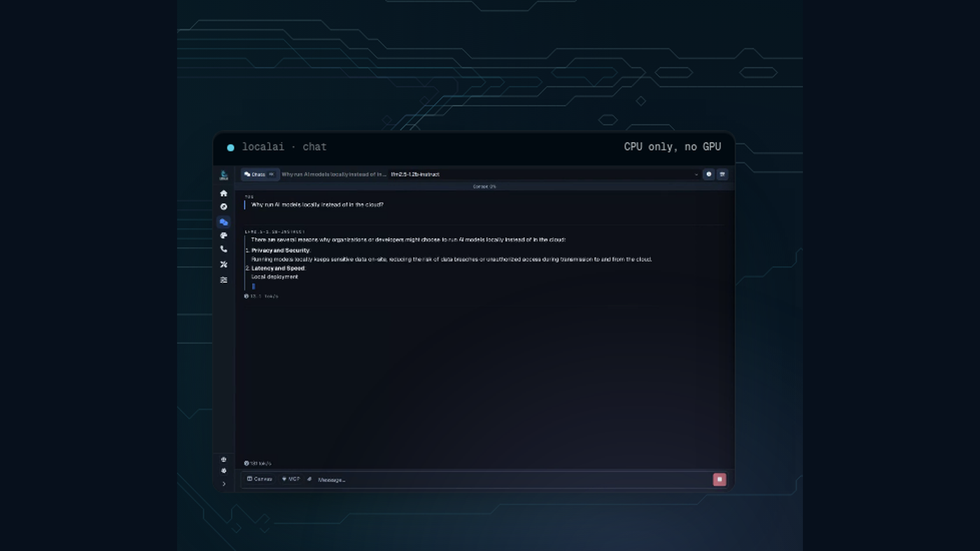Image resolution: width=980 pixels, height=551 pixels.
Task: Open the sliders settings icon in the sidebar
Action: coord(223,280)
